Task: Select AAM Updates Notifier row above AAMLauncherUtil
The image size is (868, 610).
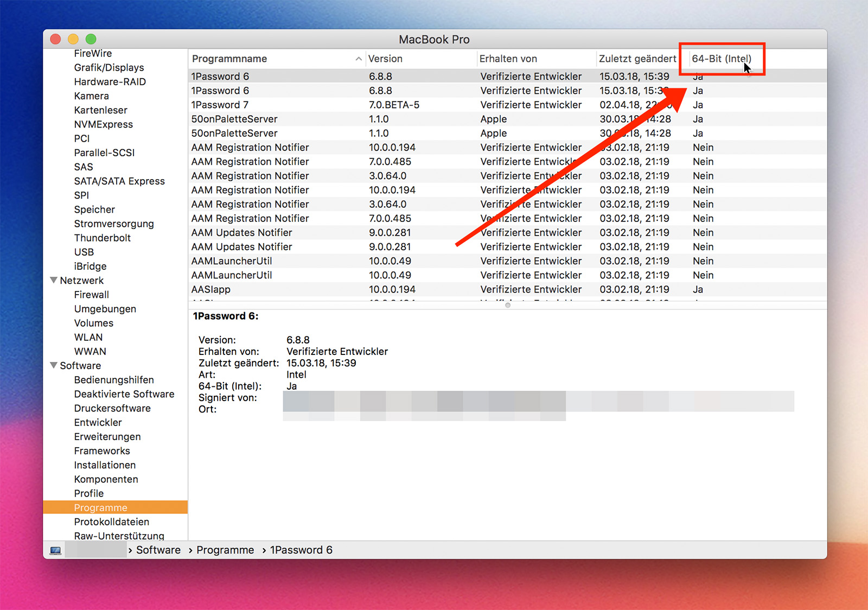Action: [x=508, y=247]
